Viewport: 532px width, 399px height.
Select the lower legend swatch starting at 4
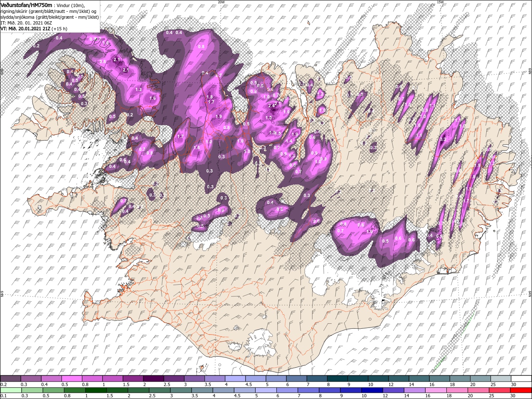(223, 390)
